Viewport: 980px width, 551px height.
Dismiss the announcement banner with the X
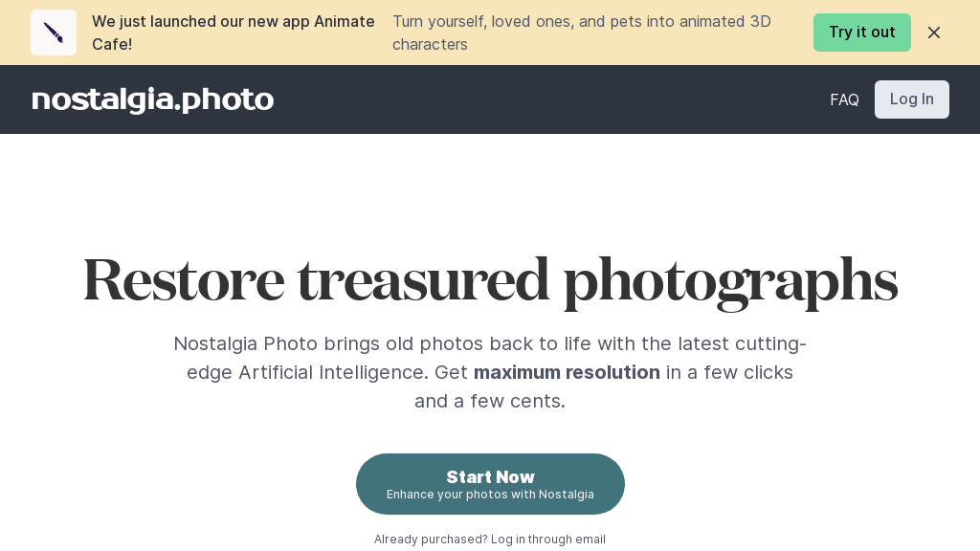[x=934, y=33]
